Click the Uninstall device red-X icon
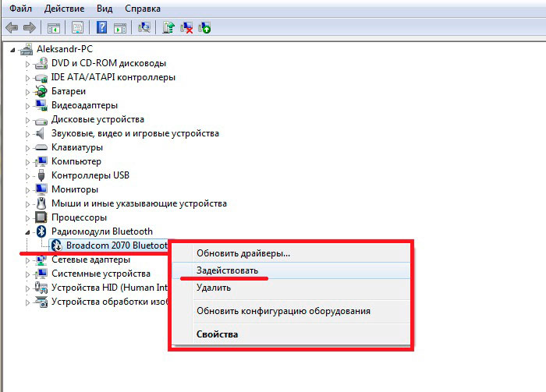The height and width of the screenshot is (392, 546). pyautogui.click(x=186, y=27)
